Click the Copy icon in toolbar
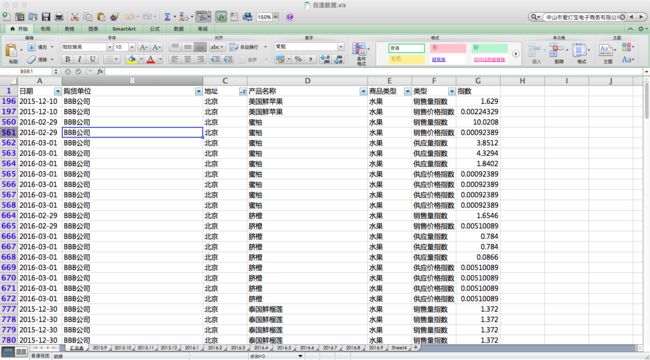This screenshot has height=360, width=650. coord(88,17)
